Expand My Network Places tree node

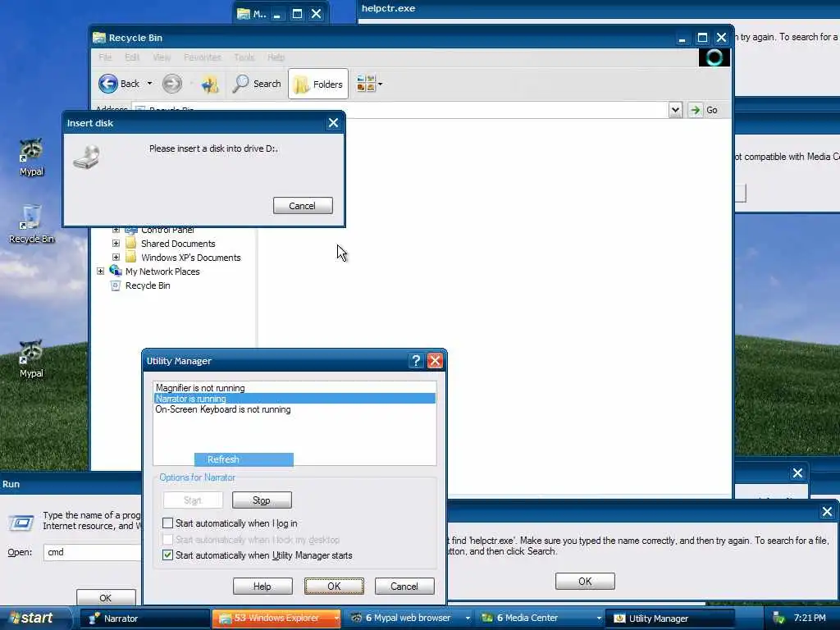click(x=100, y=271)
